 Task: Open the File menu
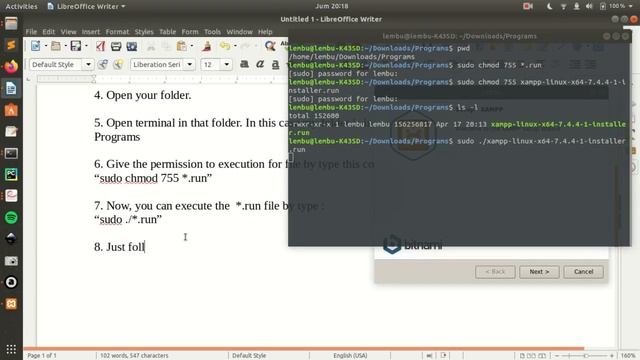pyautogui.click(x=31, y=31)
